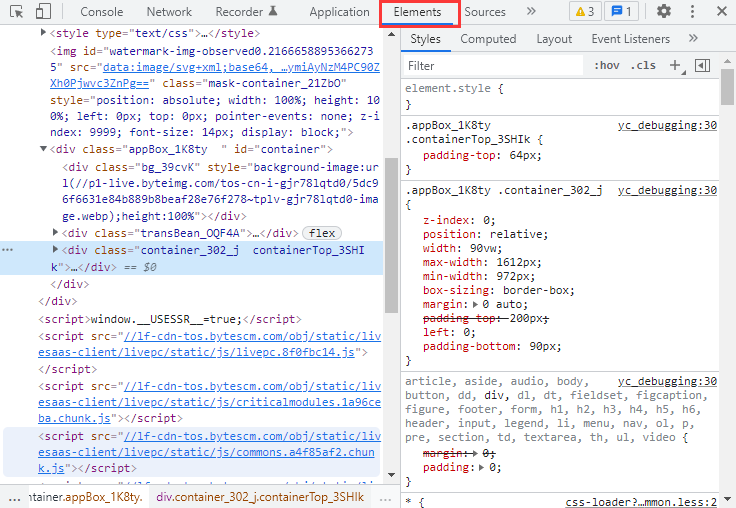Toggle the device toolbar icon
Image resolution: width=736 pixels, height=508 pixels.
(43, 11)
